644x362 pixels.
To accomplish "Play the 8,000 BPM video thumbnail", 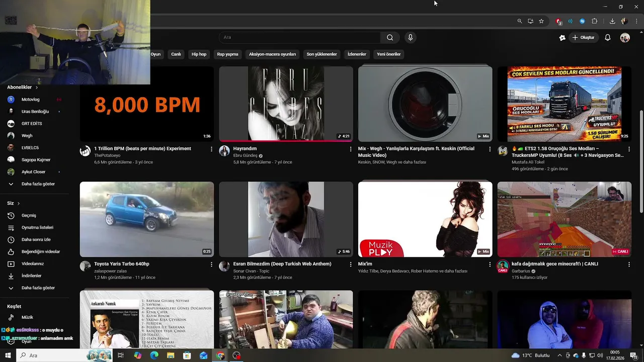I will coord(147,104).
